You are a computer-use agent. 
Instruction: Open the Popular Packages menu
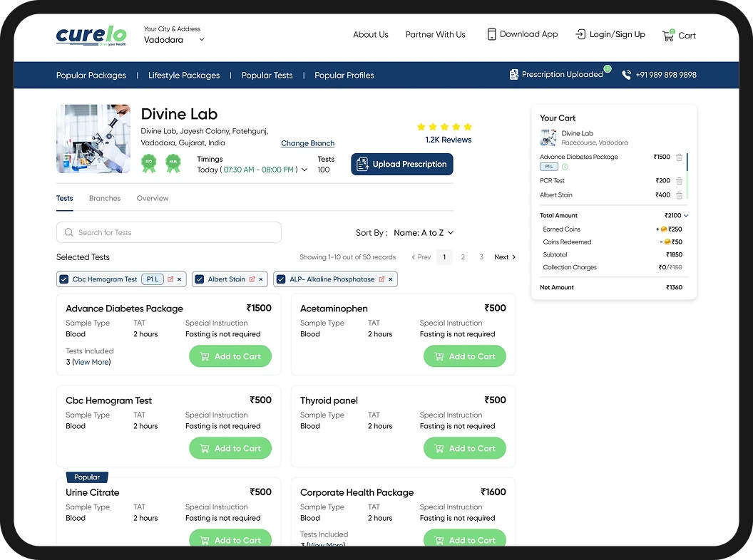pos(91,75)
